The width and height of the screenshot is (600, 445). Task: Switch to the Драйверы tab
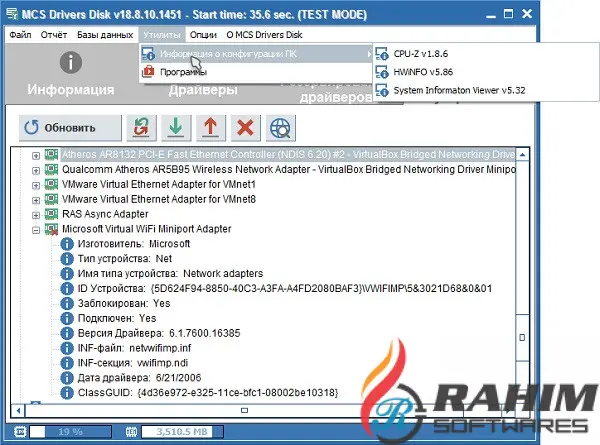(203, 90)
